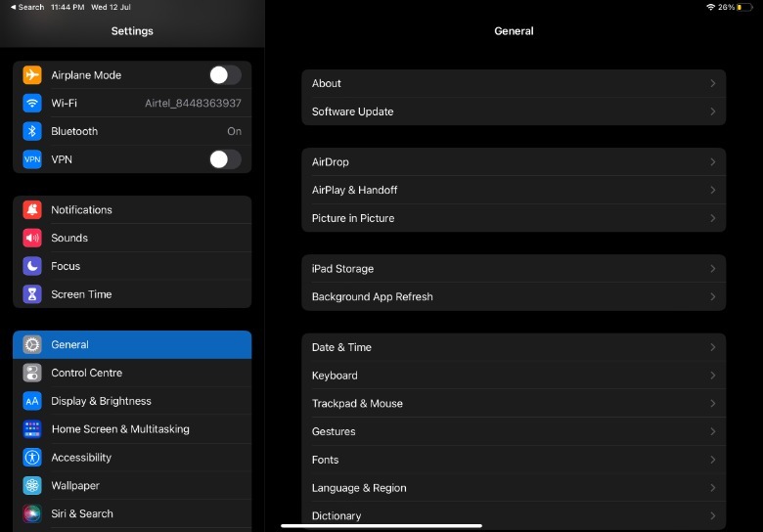Tap the Control Centre switches icon
The height and width of the screenshot is (532, 763).
pyautogui.click(x=32, y=373)
